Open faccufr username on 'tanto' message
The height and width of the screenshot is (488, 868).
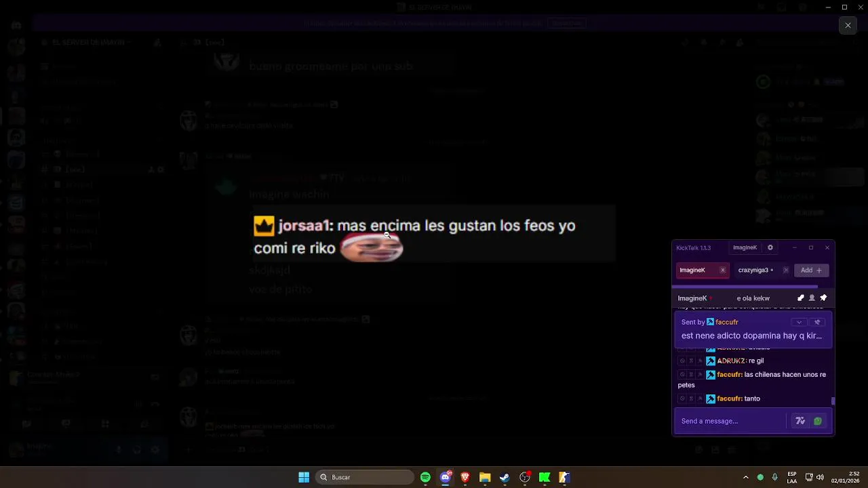(729, 399)
